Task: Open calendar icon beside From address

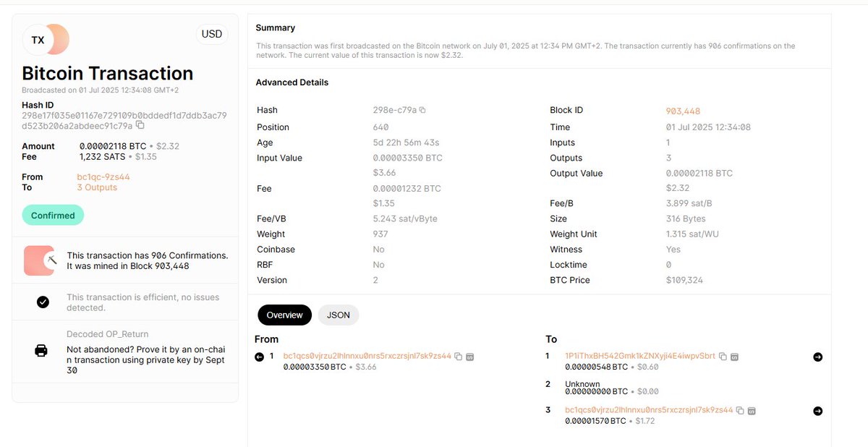Action: coord(470,357)
